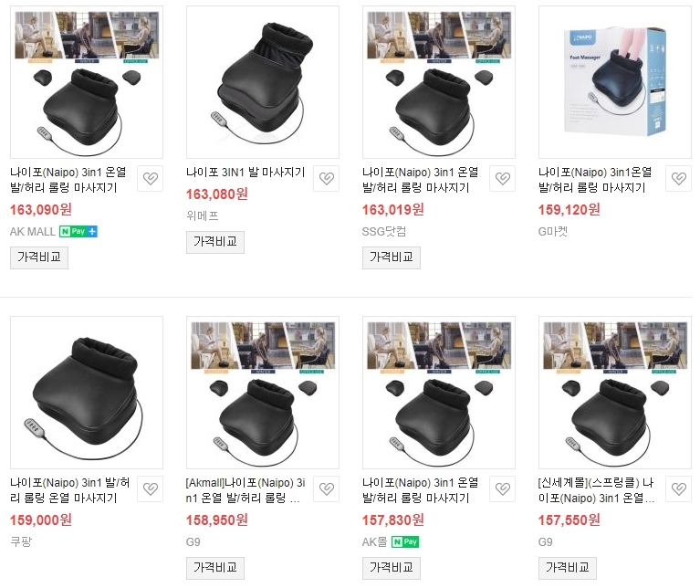
Task: Click 가격비교 below the 157,550원 G9 item
Action: pyautogui.click(x=568, y=568)
